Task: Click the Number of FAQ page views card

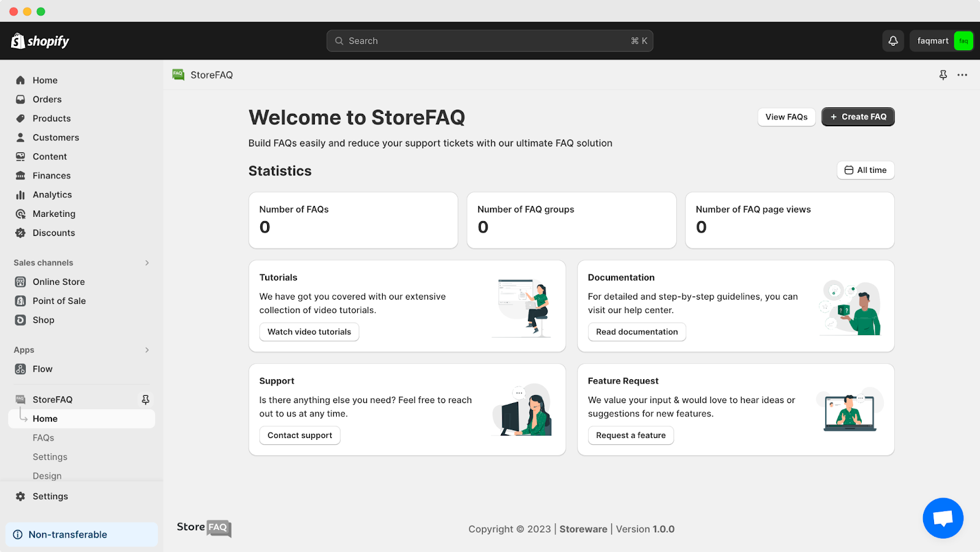Action: click(789, 221)
